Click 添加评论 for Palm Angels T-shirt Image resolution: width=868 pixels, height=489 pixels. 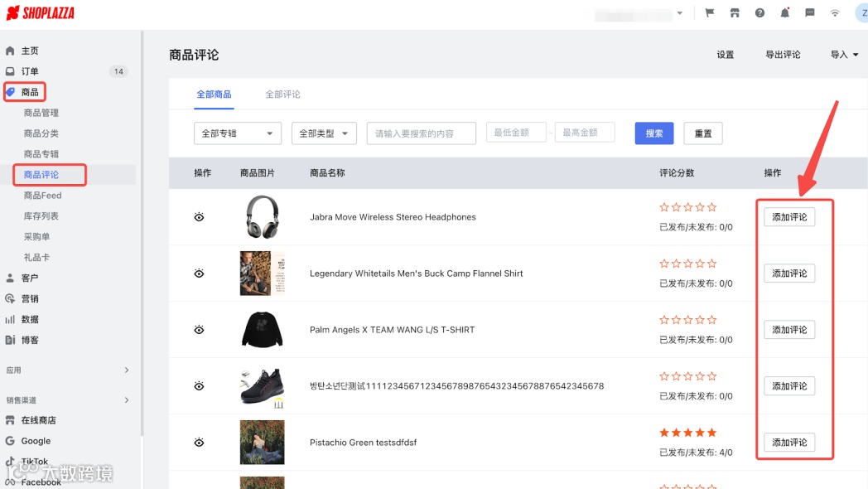pos(789,330)
